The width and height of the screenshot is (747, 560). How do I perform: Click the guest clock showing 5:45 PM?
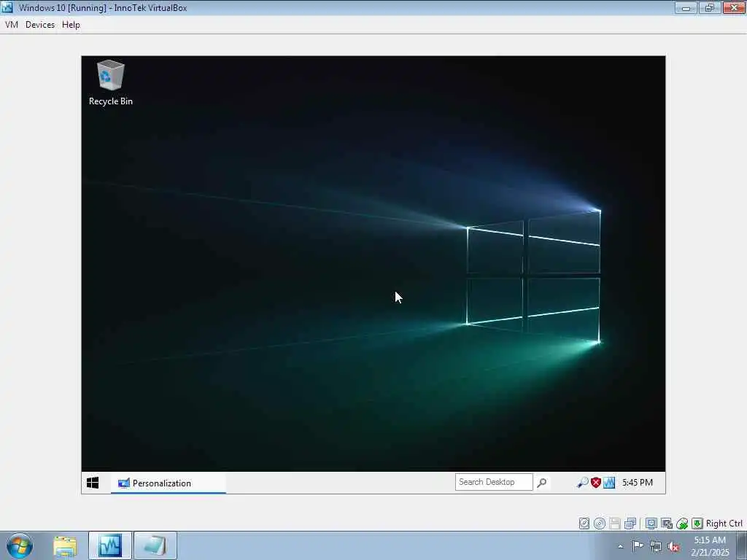[638, 483]
